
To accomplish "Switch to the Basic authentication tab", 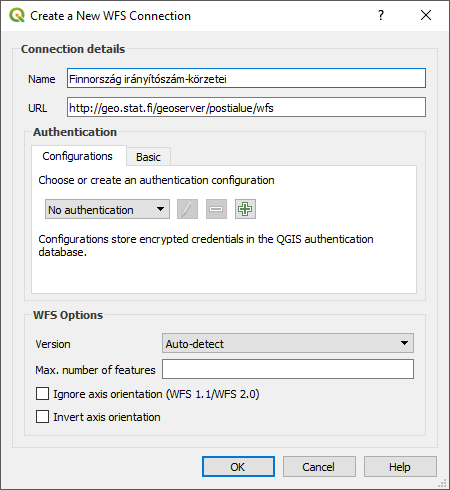I will [148, 157].
